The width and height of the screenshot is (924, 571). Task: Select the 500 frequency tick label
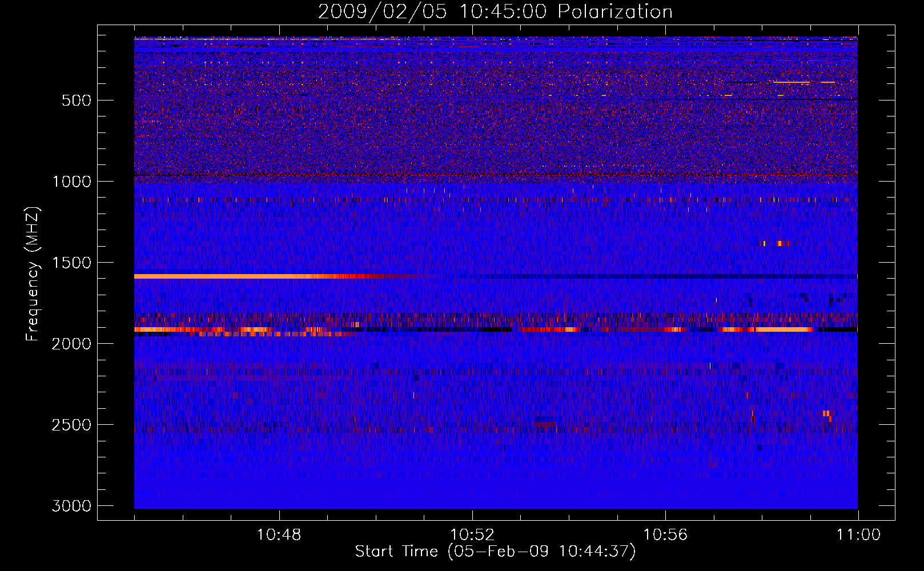77,100
